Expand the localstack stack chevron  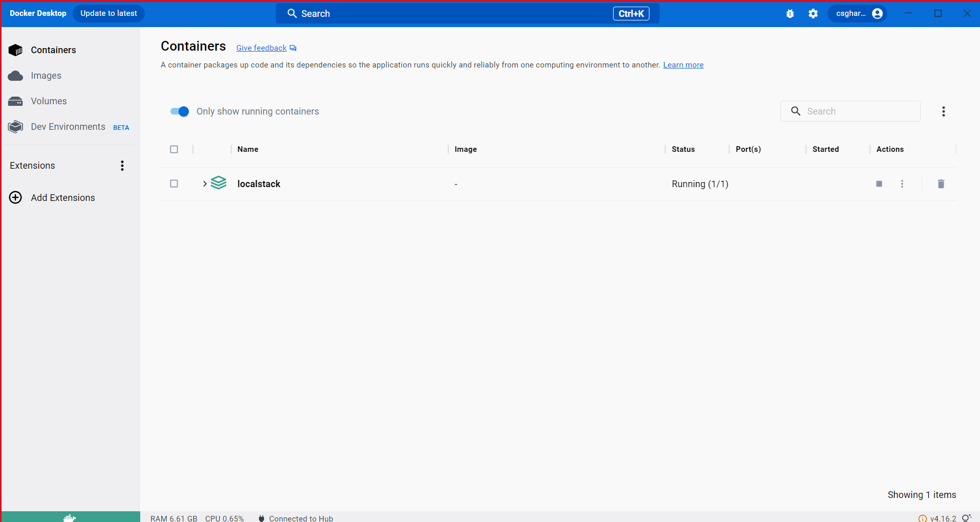(x=205, y=184)
